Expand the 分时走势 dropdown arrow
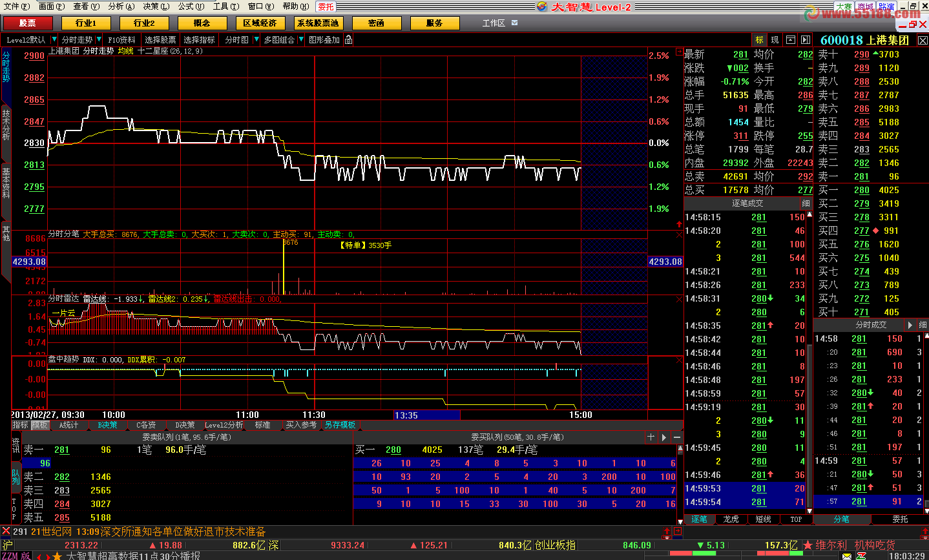 (x=99, y=39)
